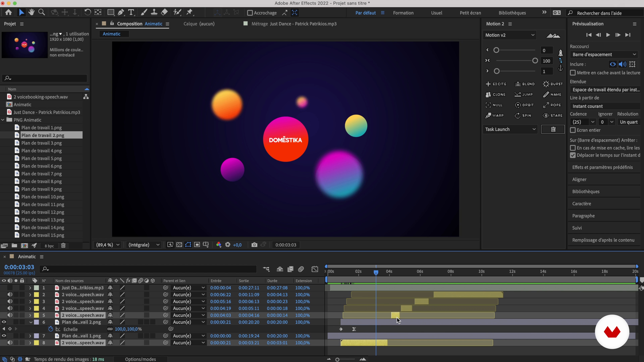
Task: Enable Accrochage snapping checkbox
Action: click(x=250, y=13)
